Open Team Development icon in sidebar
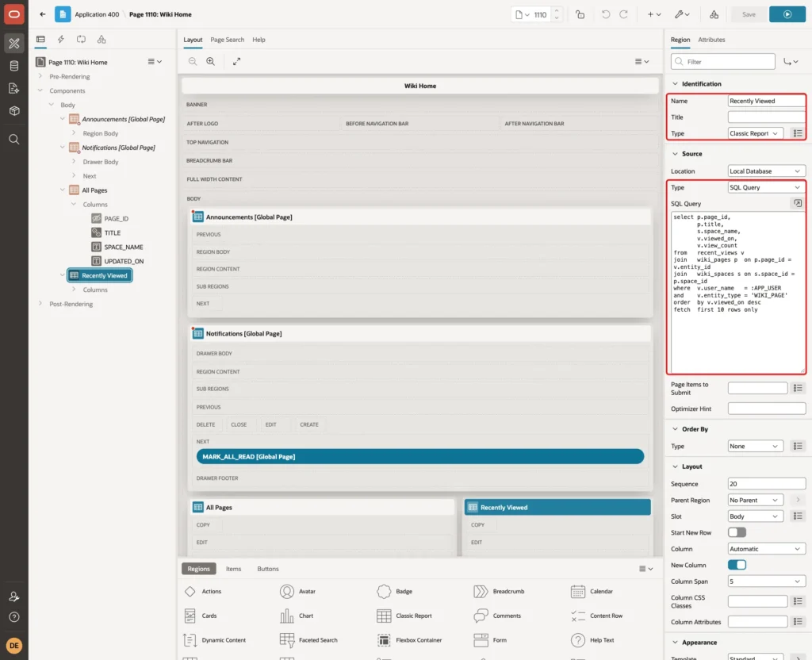812x660 pixels. pos(14,89)
